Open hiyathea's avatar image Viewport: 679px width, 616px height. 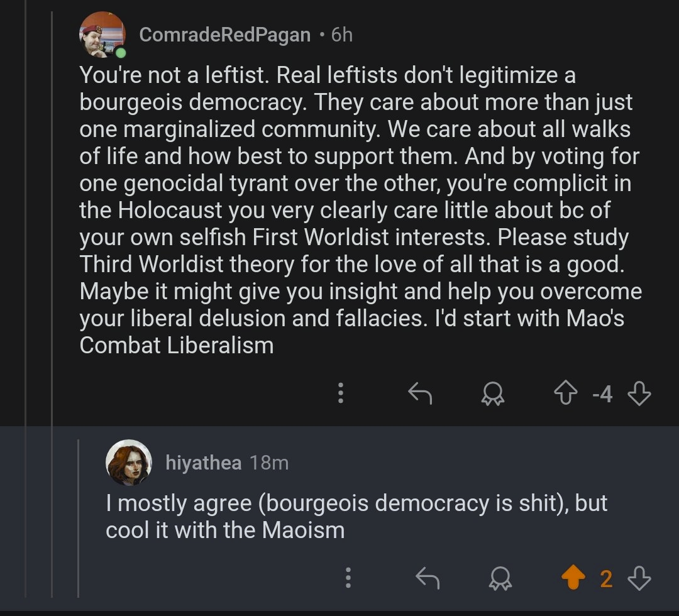pos(129,463)
